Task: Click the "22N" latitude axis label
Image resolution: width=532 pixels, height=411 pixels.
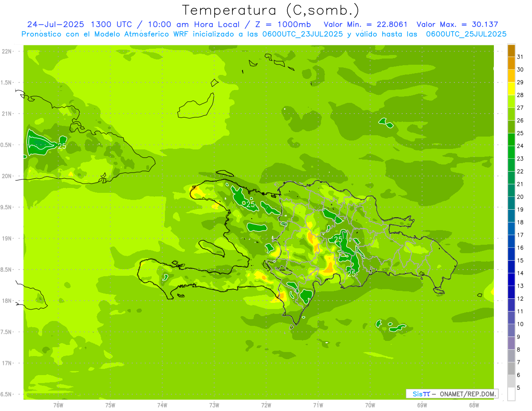Action: [x=7, y=51]
